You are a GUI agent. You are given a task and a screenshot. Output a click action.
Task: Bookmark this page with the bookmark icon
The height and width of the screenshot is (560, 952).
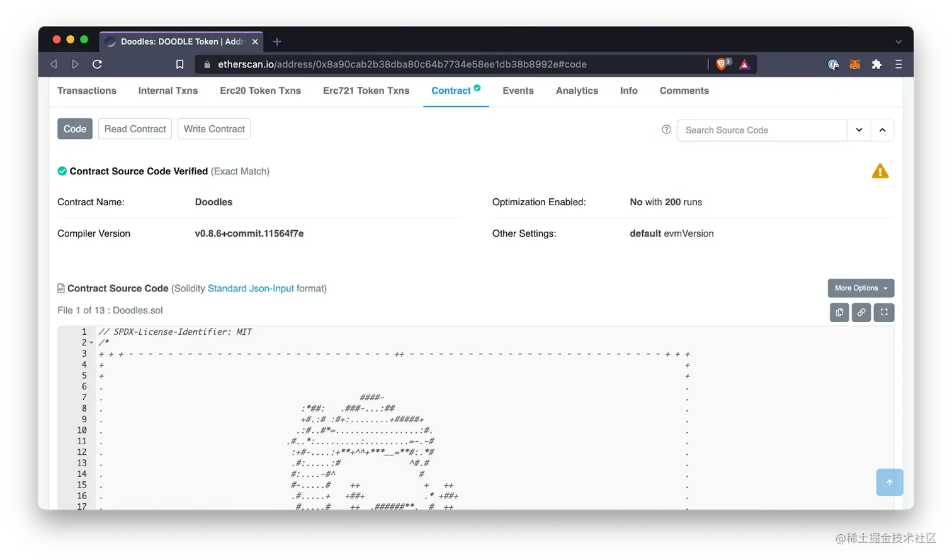[x=179, y=64]
